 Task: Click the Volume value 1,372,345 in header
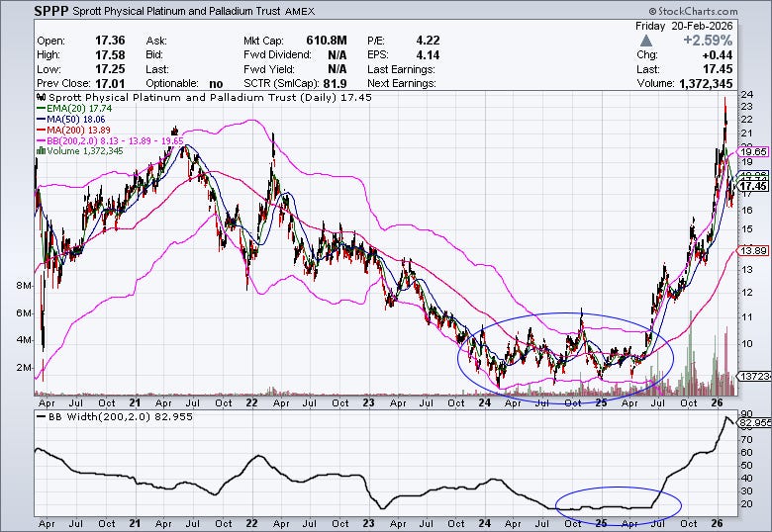[706, 84]
